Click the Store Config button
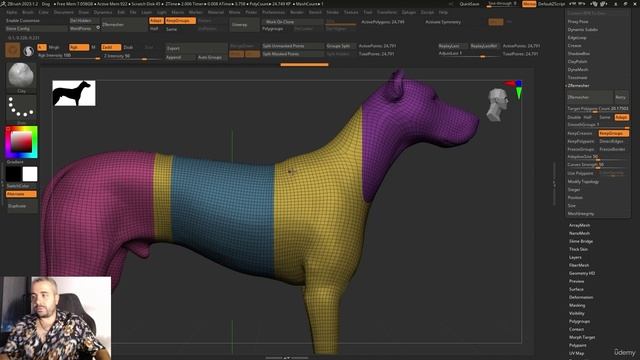 [x=36, y=29]
